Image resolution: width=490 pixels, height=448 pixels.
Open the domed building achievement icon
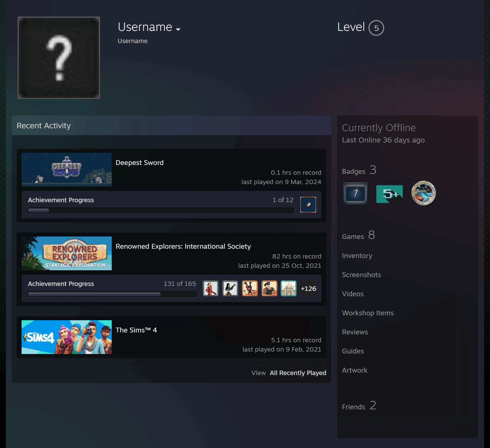[289, 288]
